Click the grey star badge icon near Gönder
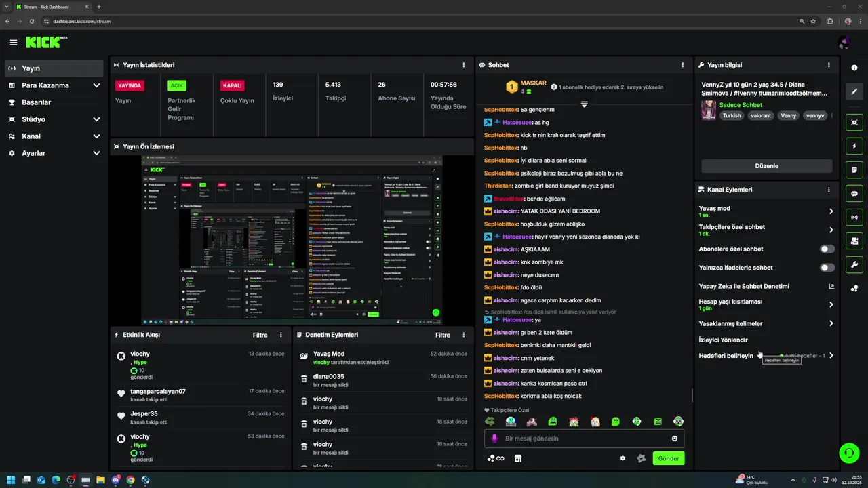868x488 pixels. [642, 458]
